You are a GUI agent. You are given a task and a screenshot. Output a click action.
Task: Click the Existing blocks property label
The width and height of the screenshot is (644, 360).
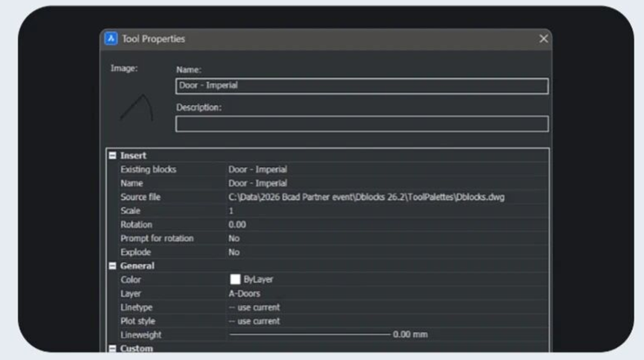point(148,170)
